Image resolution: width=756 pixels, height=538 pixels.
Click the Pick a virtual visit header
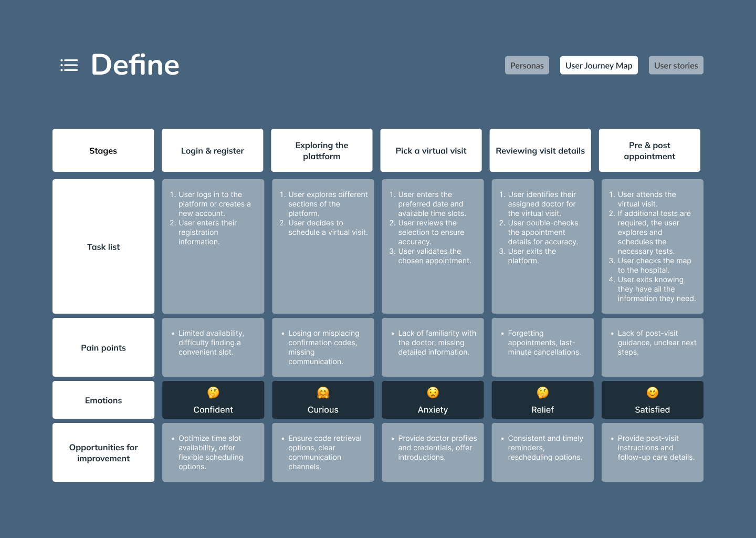[x=430, y=151]
